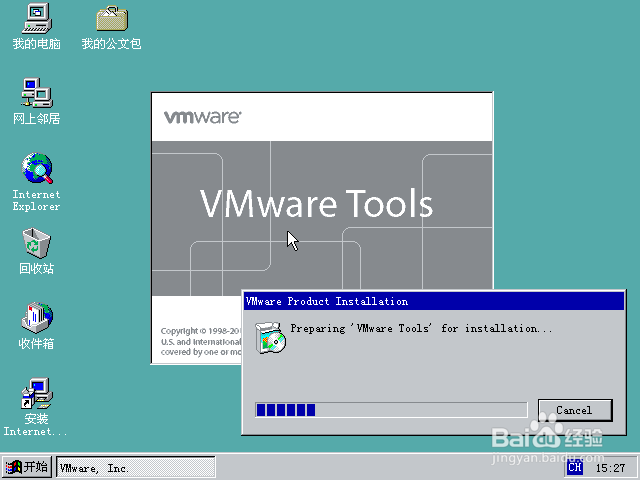Click the installation progress bar
This screenshot has width=640, height=480.
(x=391, y=410)
